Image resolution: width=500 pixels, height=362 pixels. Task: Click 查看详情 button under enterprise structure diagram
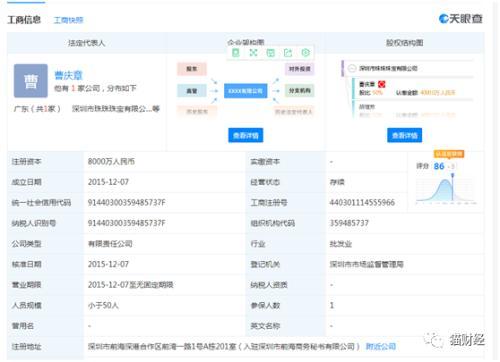coord(246,135)
